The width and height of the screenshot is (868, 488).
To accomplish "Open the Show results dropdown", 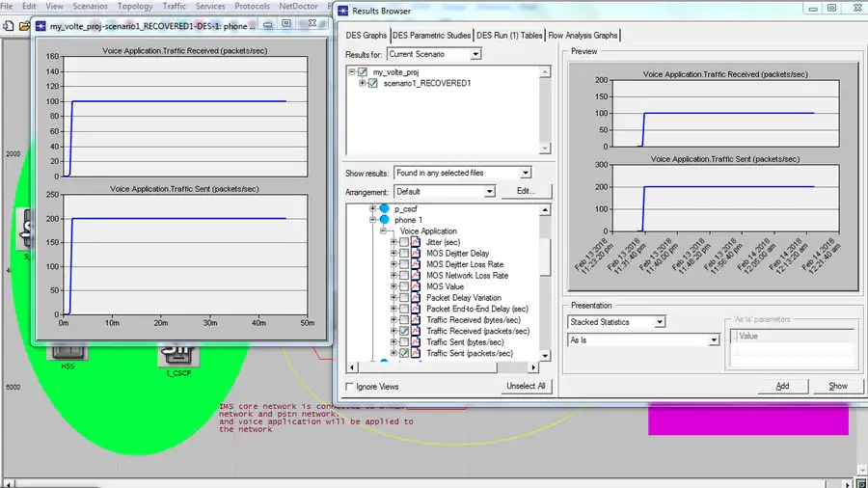I will pyautogui.click(x=526, y=173).
